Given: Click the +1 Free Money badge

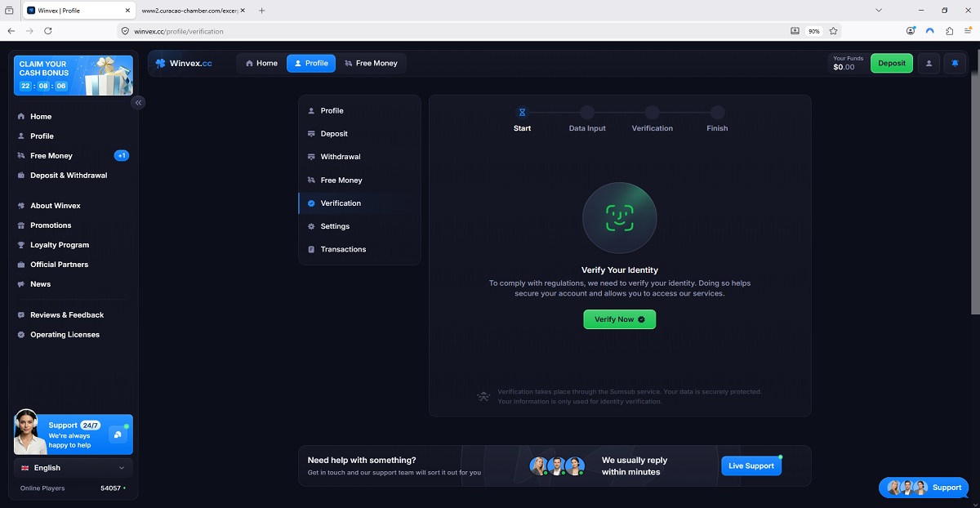Looking at the screenshot, I should click(122, 156).
